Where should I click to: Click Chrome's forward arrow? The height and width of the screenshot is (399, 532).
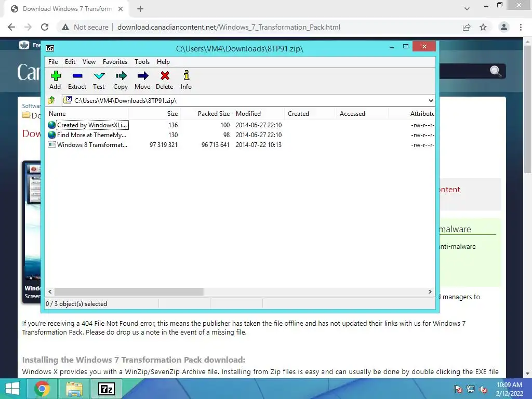coord(28,27)
